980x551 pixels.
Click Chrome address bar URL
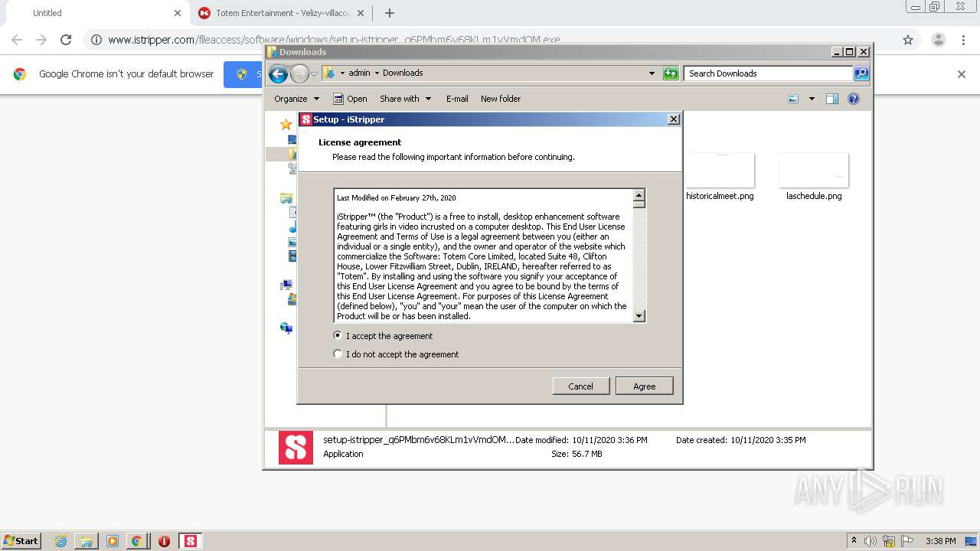pos(334,40)
